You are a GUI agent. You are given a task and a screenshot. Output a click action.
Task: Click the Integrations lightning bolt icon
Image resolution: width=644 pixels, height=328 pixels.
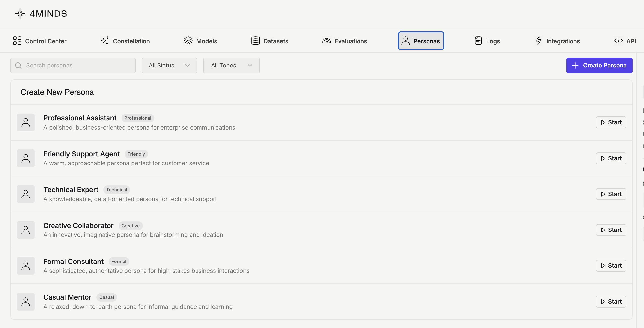pos(538,41)
